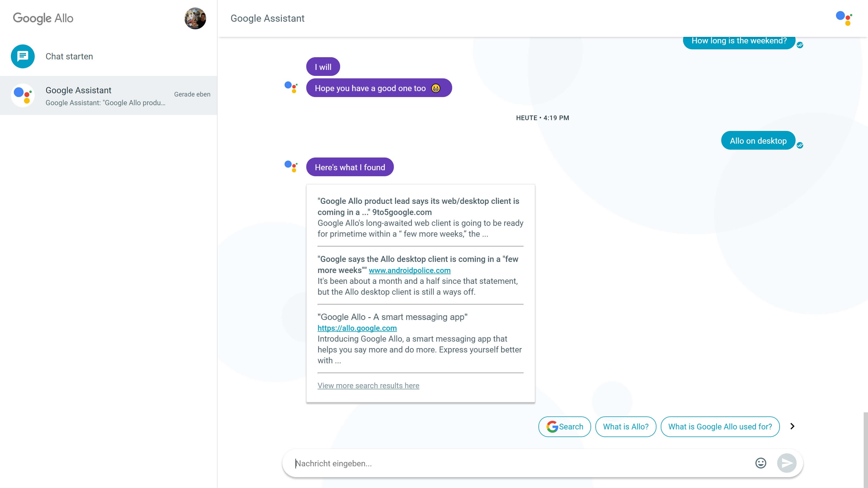This screenshot has width=868, height=488.
Task: Focus the Nachricht eingeben message field
Action: click(x=519, y=463)
